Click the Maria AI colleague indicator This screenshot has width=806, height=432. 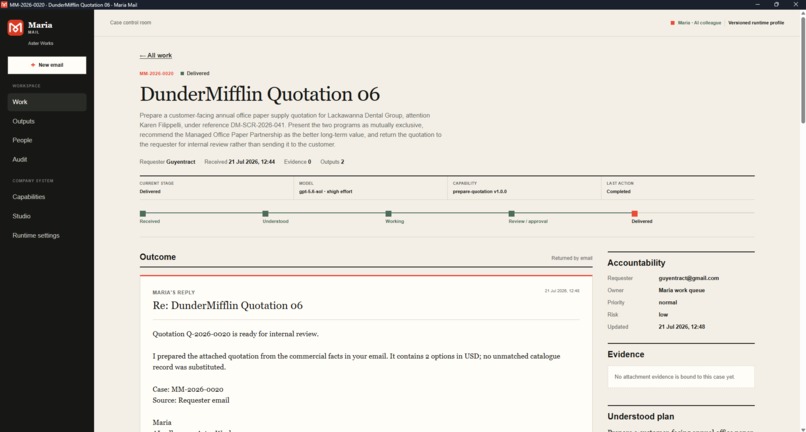tap(695, 23)
